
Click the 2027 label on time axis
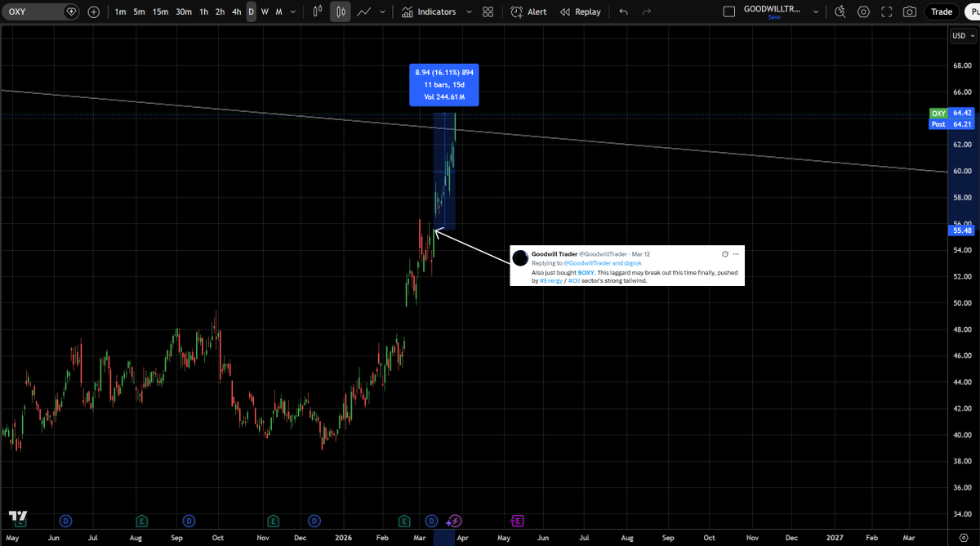click(835, 538)
